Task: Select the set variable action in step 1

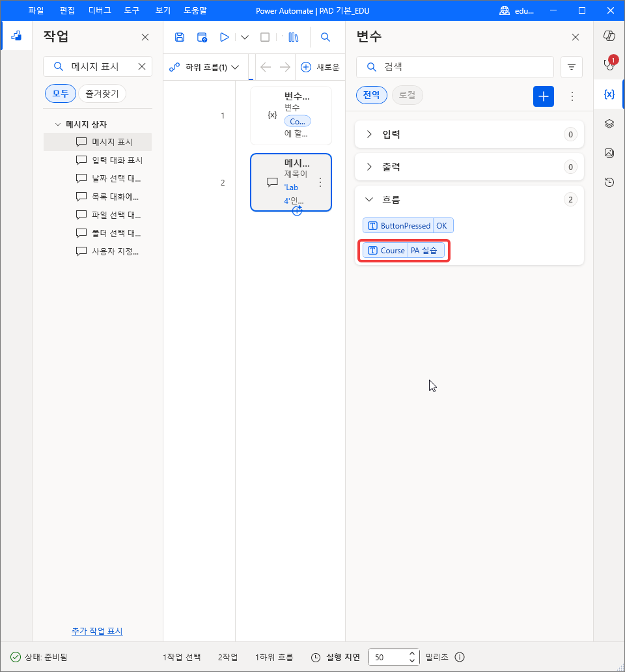Action: (291, 115)
